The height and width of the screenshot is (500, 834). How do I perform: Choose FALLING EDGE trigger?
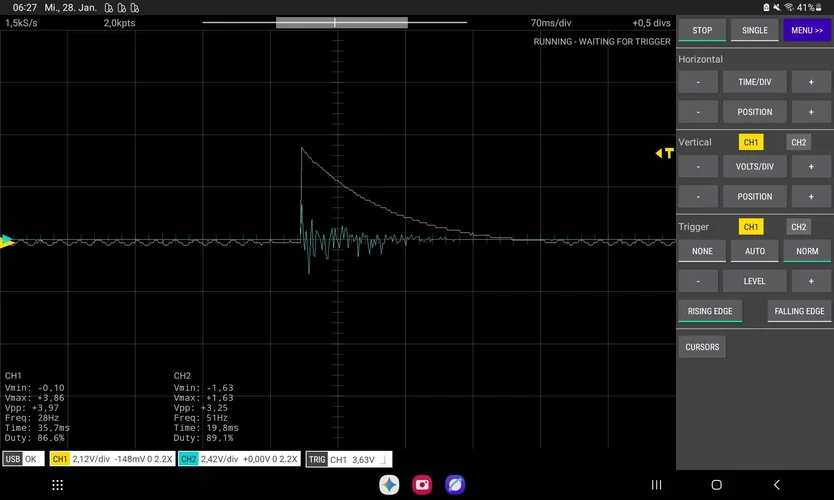(799, 311)
